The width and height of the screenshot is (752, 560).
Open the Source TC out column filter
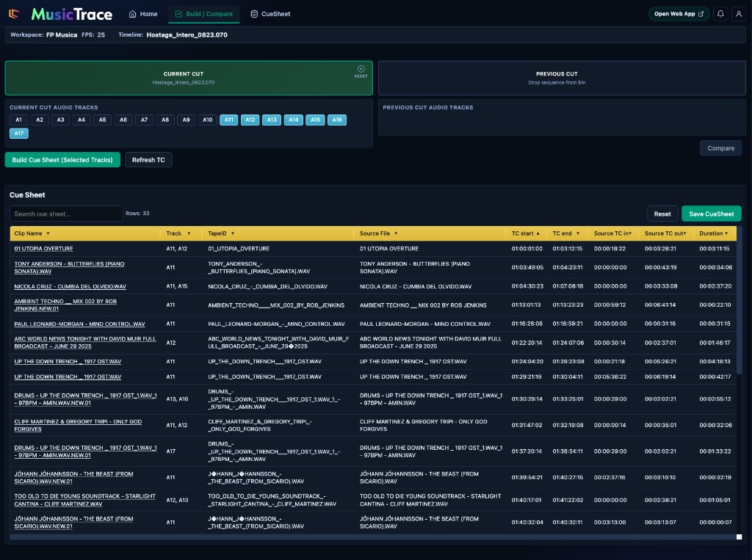pyautogui.click(x=684, y=233)
